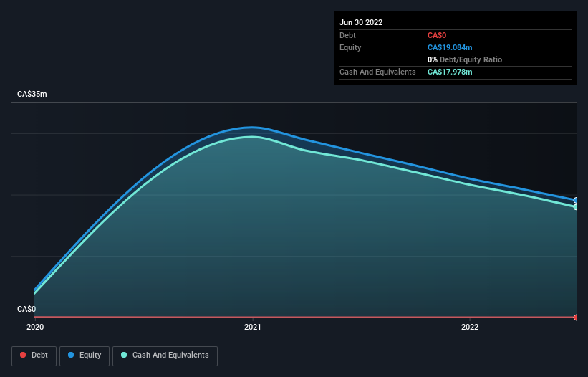
Task: Select the Cash endpoint marker on chart
Action: coord(576,207)
